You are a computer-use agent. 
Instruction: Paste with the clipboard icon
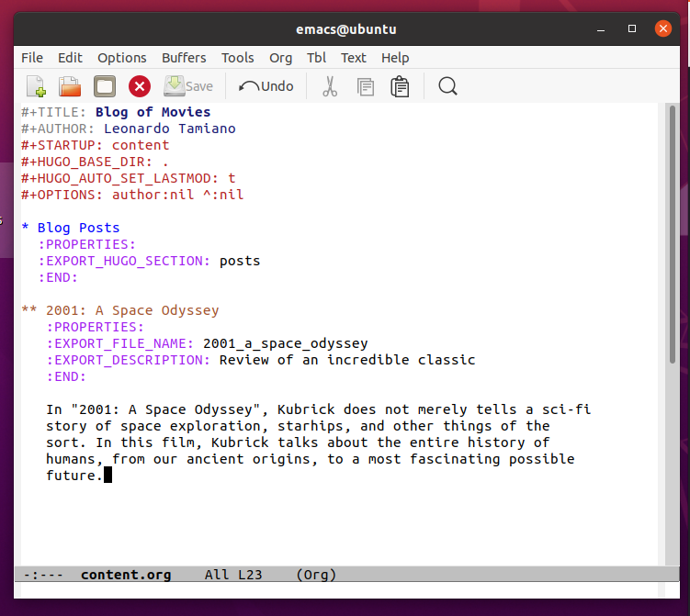400,86
